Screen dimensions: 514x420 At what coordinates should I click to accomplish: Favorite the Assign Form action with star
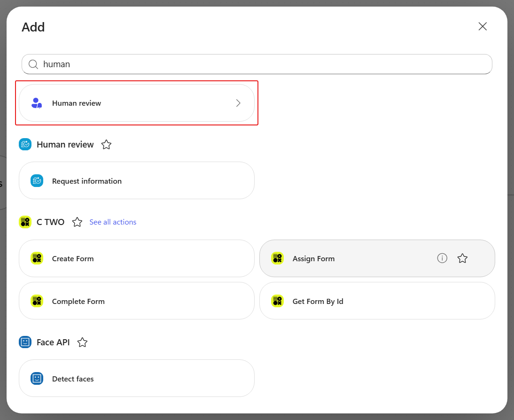click(x=462, y=258)
